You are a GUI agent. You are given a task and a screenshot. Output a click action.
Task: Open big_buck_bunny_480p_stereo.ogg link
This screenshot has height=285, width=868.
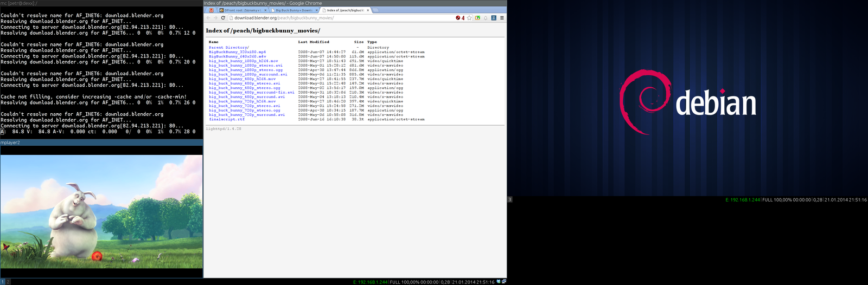[245, 88]
